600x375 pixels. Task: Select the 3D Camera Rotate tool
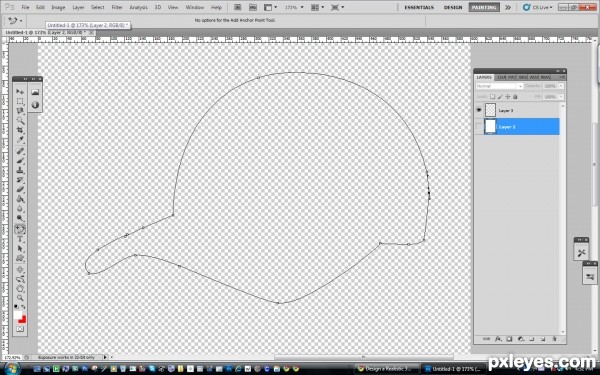(x=20, y=279)
